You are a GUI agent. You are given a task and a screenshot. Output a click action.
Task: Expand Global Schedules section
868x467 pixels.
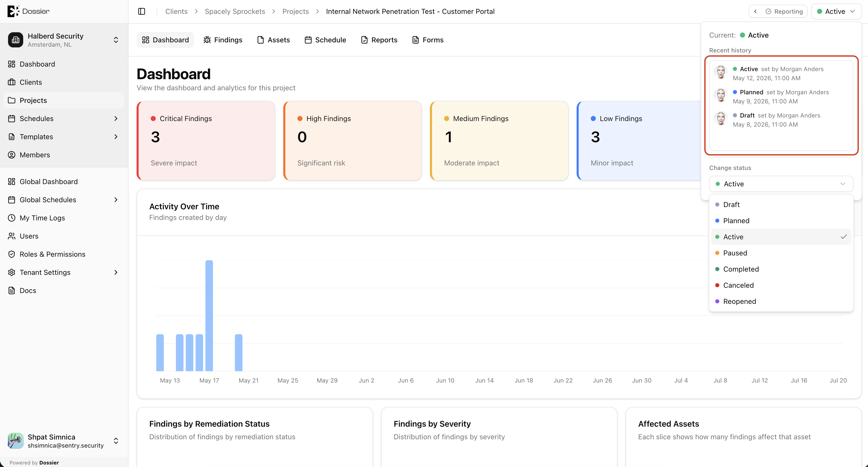tap(116, 200)
